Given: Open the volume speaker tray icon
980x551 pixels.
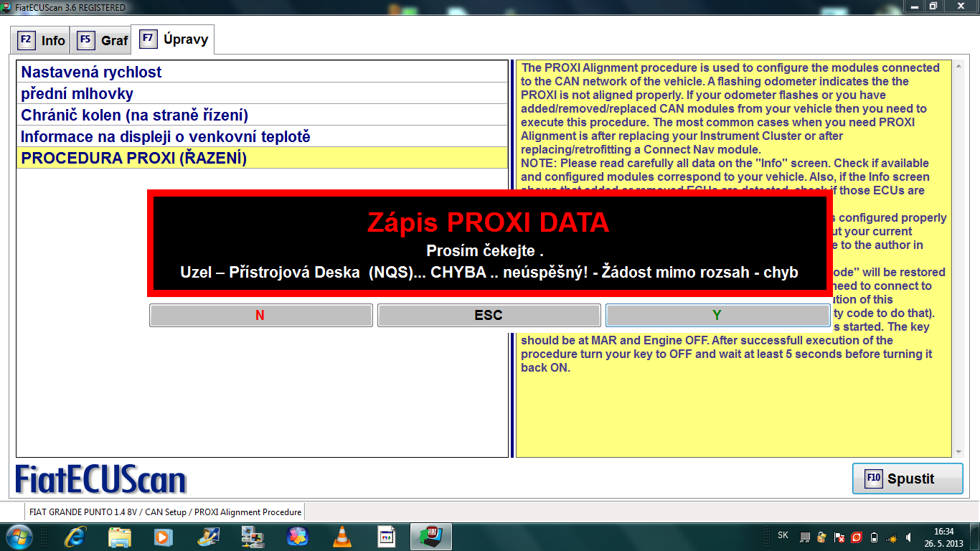Looking at the screenshot, I should (x=908, y=537).
